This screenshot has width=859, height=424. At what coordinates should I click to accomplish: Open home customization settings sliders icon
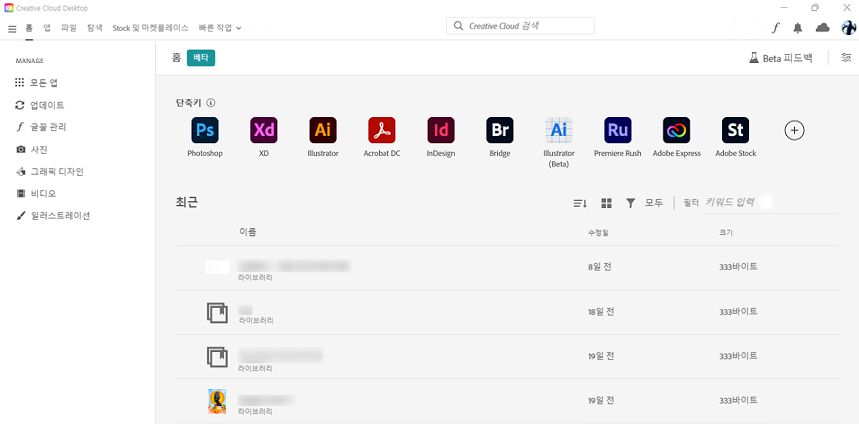coord(846,58)
